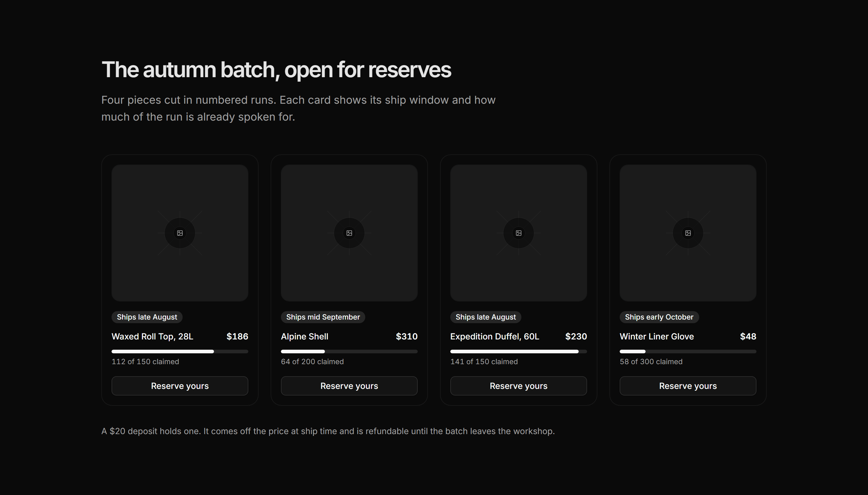Click the $186 price
Screen dimensions: 868x495
237,336
